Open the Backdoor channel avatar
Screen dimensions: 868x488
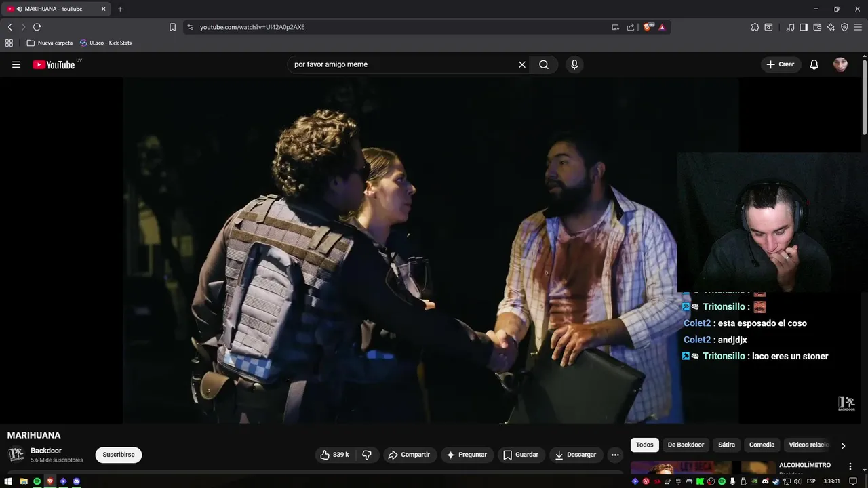[16, 455]
